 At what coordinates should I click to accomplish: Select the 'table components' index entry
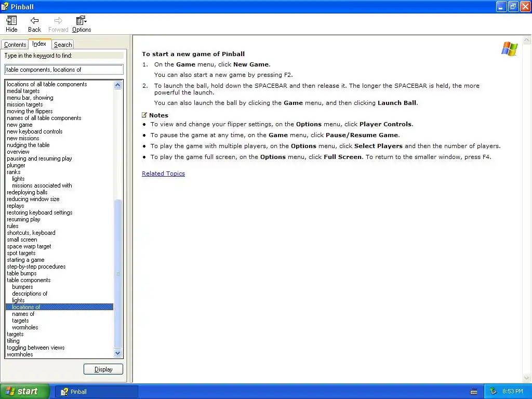(29, 280)
